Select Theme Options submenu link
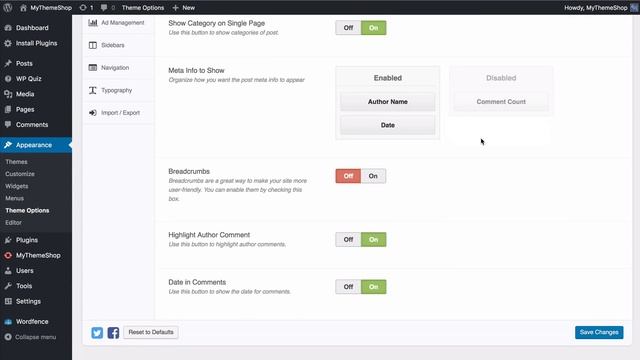Image resolution: width=640 pixels, height=360 pixels. point(27,211)
